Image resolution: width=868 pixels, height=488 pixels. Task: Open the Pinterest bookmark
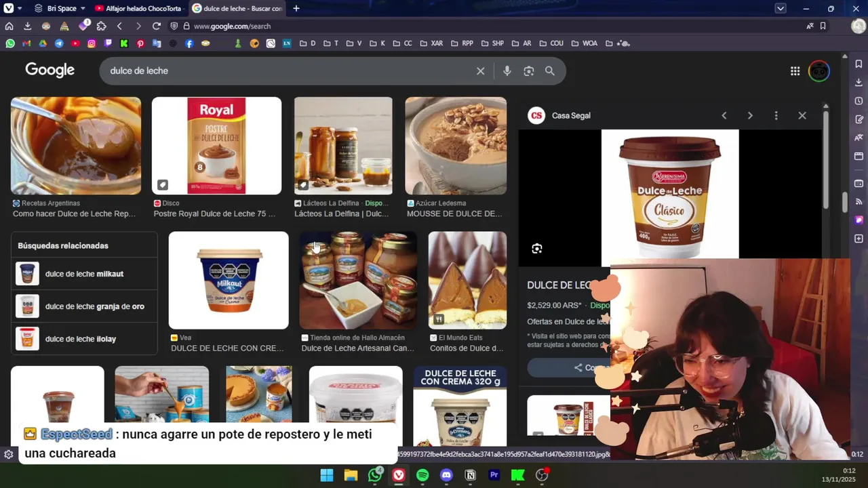(140, 43)
